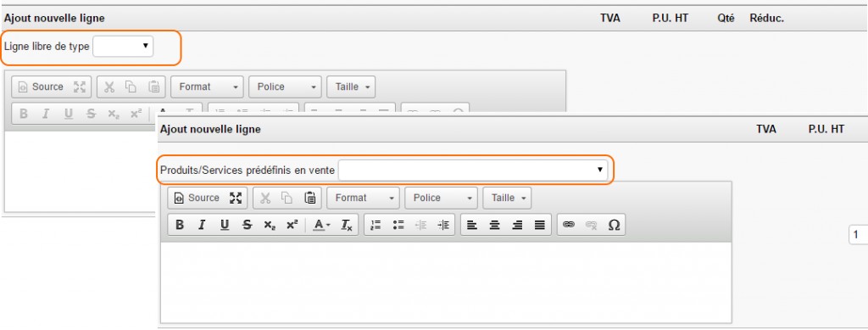This screenshot has width=868, height=330.
Task: Insert a link in the editor
Action: click(569, 225)
